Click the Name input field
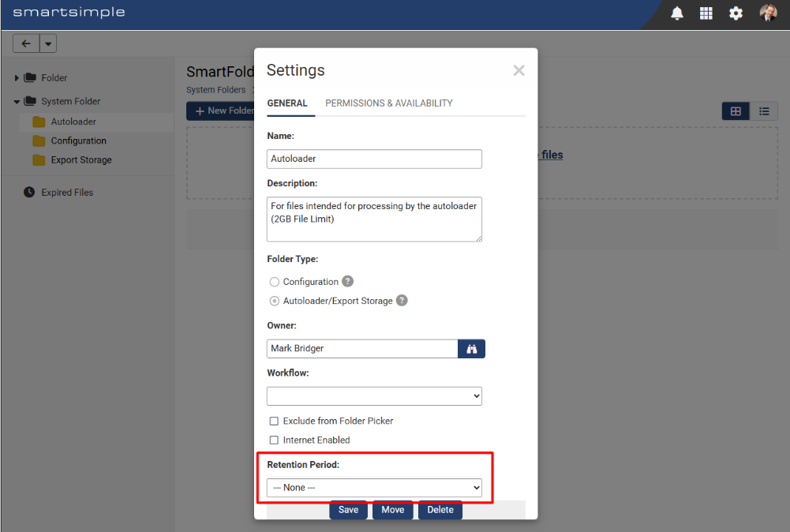790x532 pixels. [x=374, y=159]
